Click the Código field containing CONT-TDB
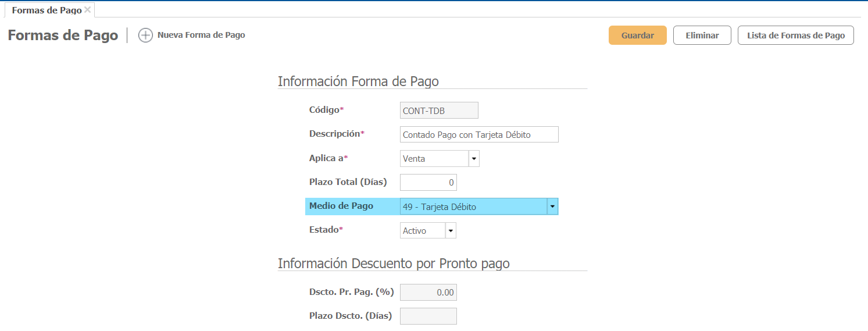The width and height of the screenshot is (868, 331). pos(439,111)
